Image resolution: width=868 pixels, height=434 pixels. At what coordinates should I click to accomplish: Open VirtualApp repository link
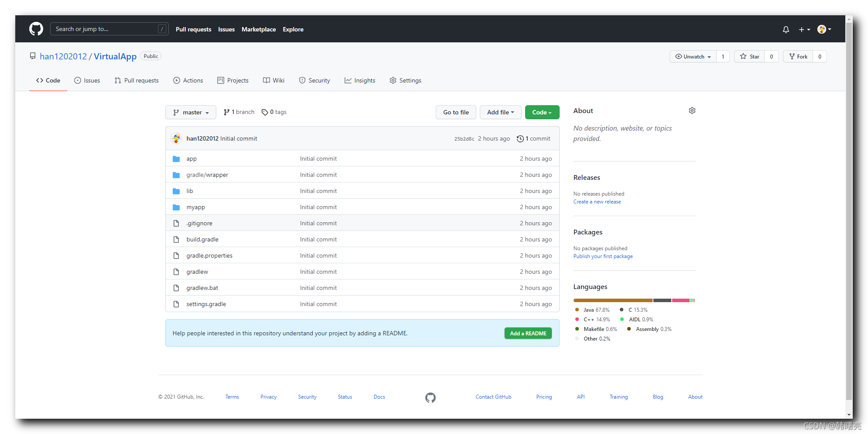click(115, 56)
